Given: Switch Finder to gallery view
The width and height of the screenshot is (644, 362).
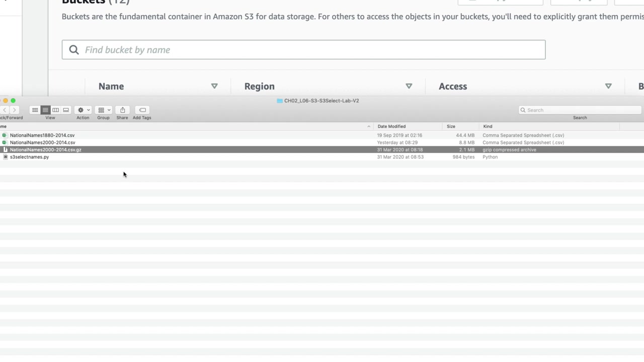Looking at the screenshot, I should (66, 110).
